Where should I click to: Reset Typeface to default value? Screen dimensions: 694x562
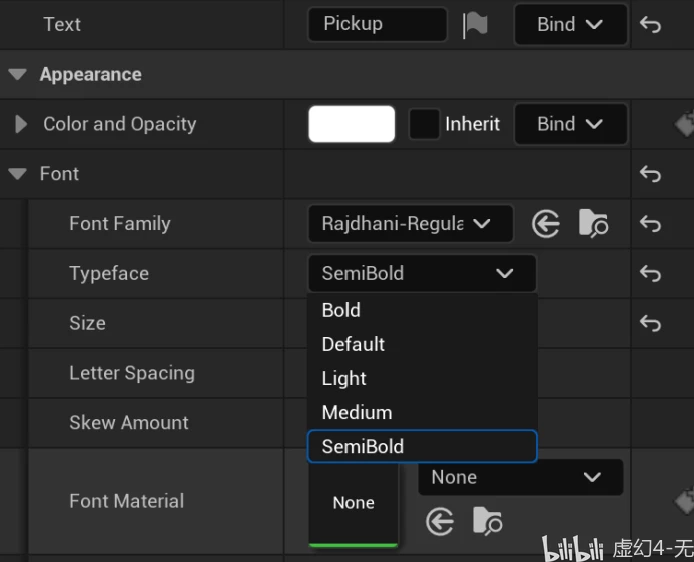pos(650,273)
